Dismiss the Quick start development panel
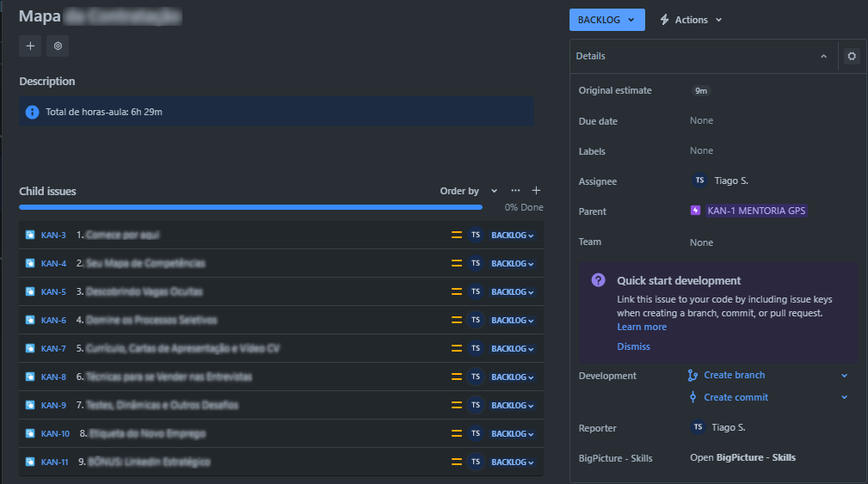 633,346
